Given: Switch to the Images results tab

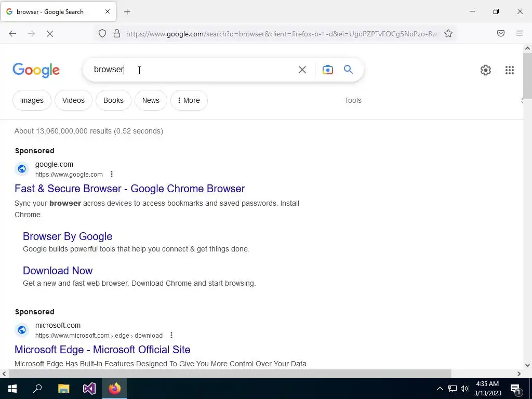Looking at the screenshot, I should tap(32, 100).
